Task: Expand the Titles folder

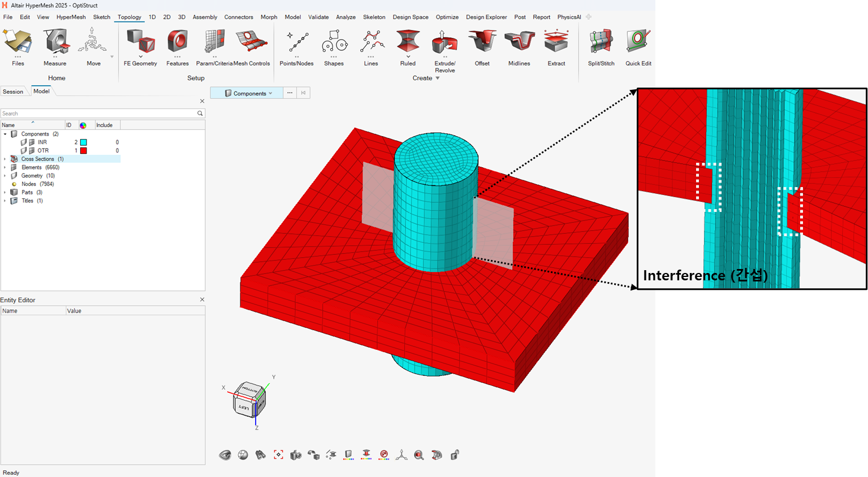Action: 5,201
